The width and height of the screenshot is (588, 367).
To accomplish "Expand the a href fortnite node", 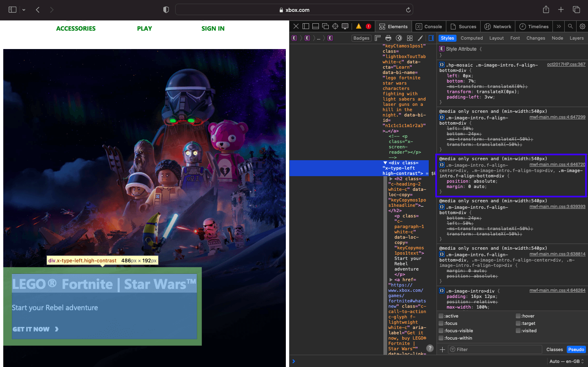I will pos(391,280).
